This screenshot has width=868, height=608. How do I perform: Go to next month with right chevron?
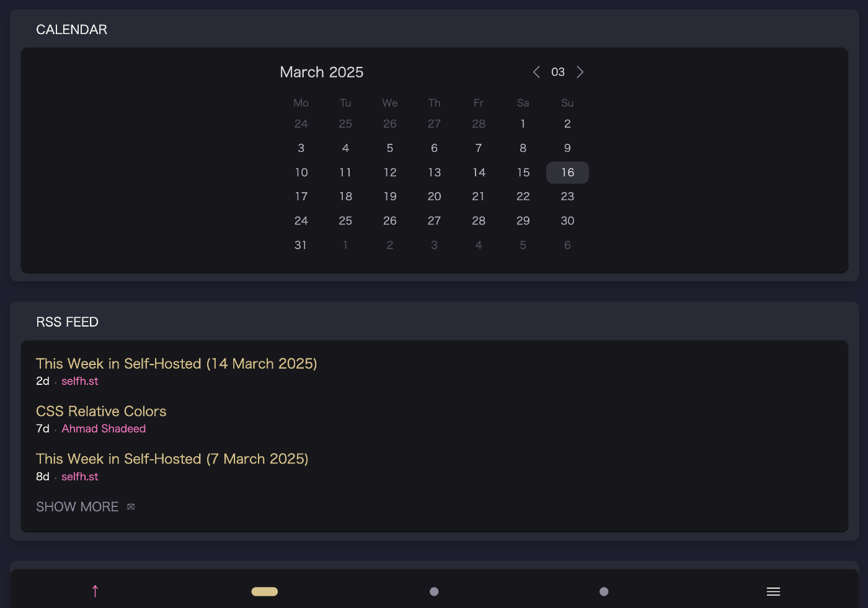coord(580,72)
